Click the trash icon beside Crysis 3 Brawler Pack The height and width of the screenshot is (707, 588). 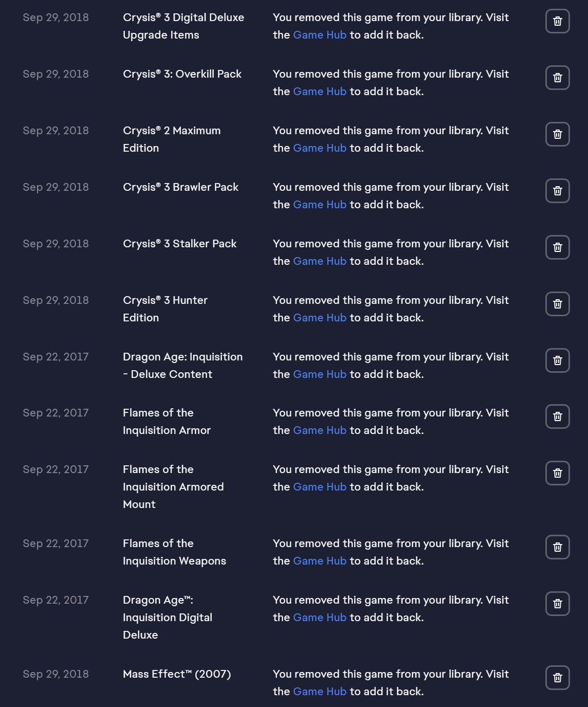point(557,191)
